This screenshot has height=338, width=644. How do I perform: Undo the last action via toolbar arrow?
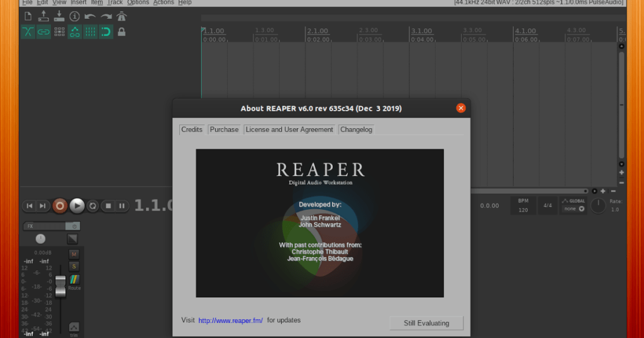90,16
